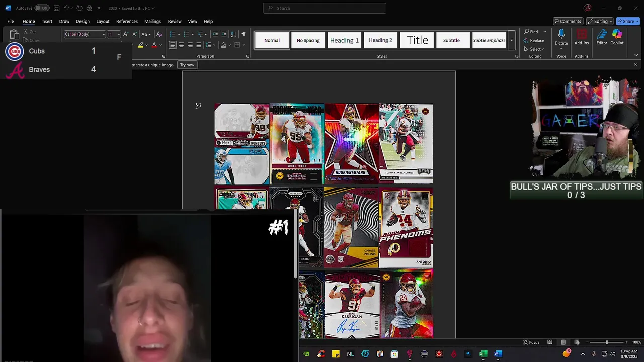Open the View tab

193,21
